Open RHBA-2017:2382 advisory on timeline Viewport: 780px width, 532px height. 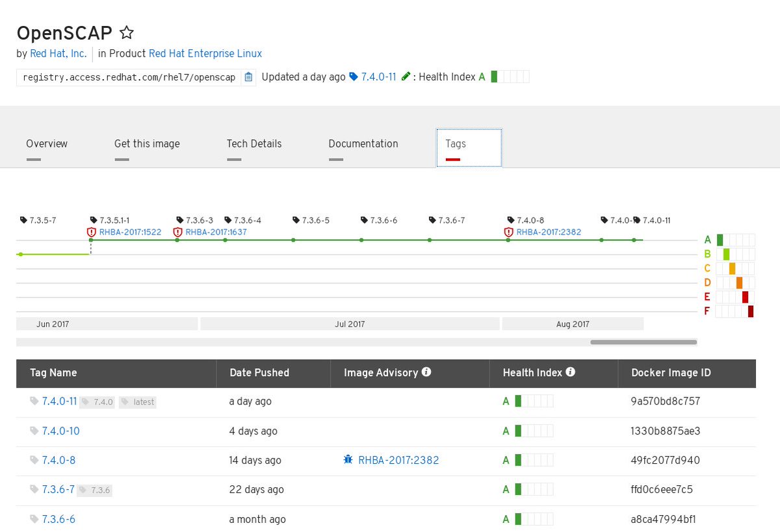[549, 232]
